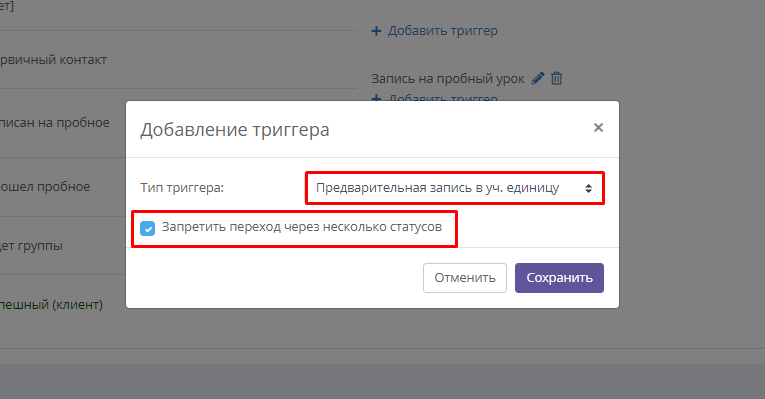Click the ет группы status row

tap(31, 246)
